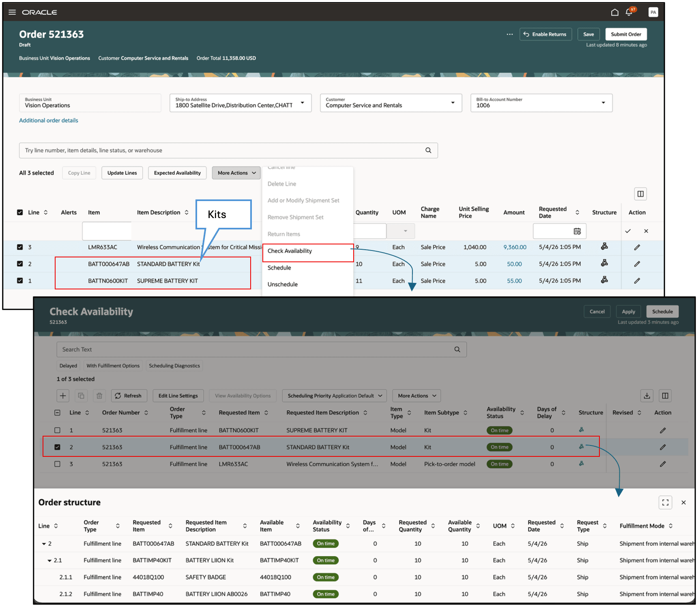The height and width of the screenshot is (608, 700).
Task: Select availability row 3 LMR633AC checkbox
Action: [57, 464]
